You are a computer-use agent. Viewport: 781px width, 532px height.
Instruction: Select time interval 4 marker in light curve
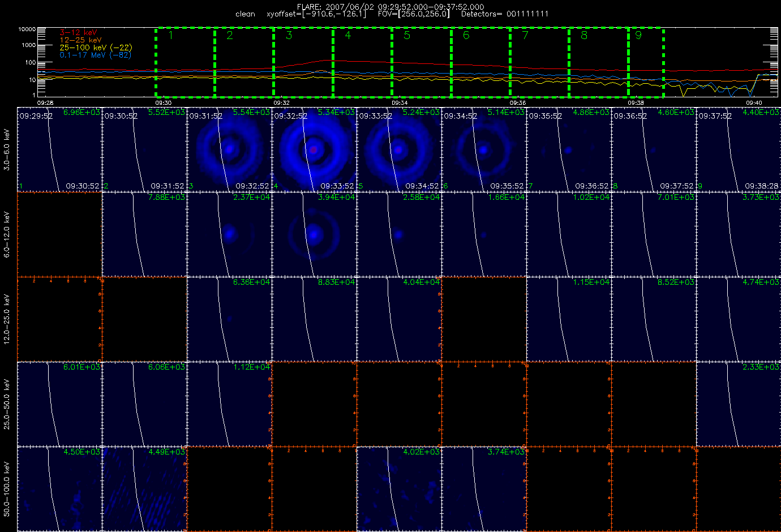click(347, 35)
